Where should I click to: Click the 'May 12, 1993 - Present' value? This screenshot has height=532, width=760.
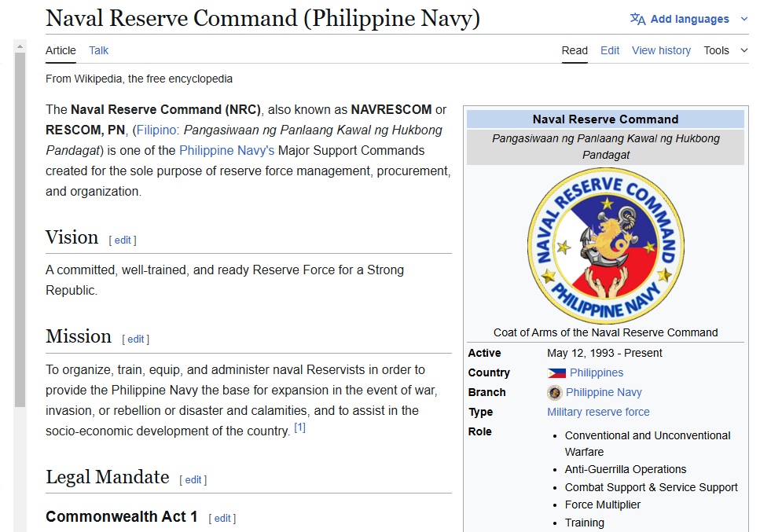tap(604, 353)
